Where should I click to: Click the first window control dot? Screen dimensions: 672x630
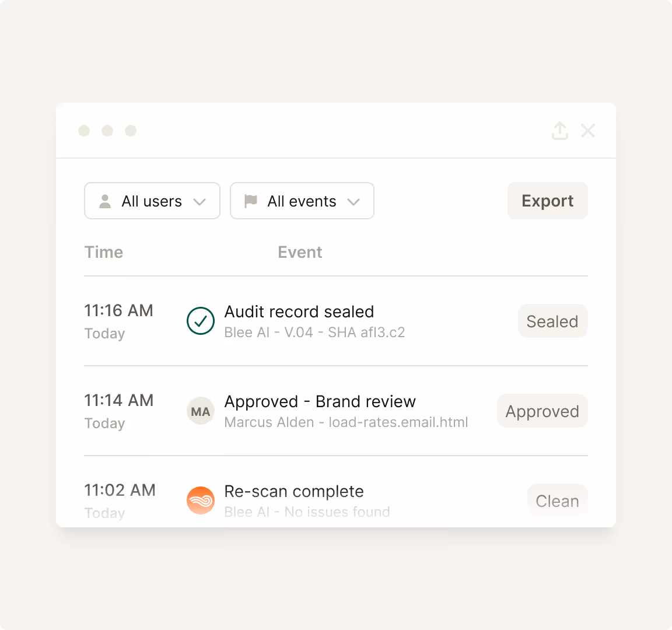84,131
